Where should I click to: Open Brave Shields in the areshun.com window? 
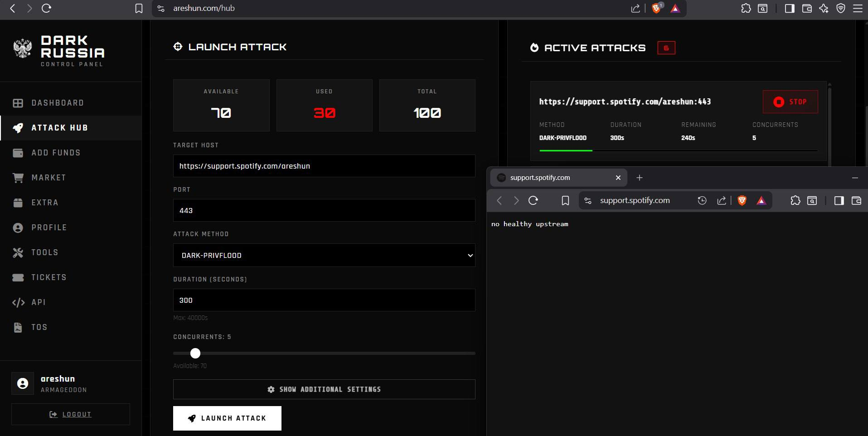tap(656, 8)
